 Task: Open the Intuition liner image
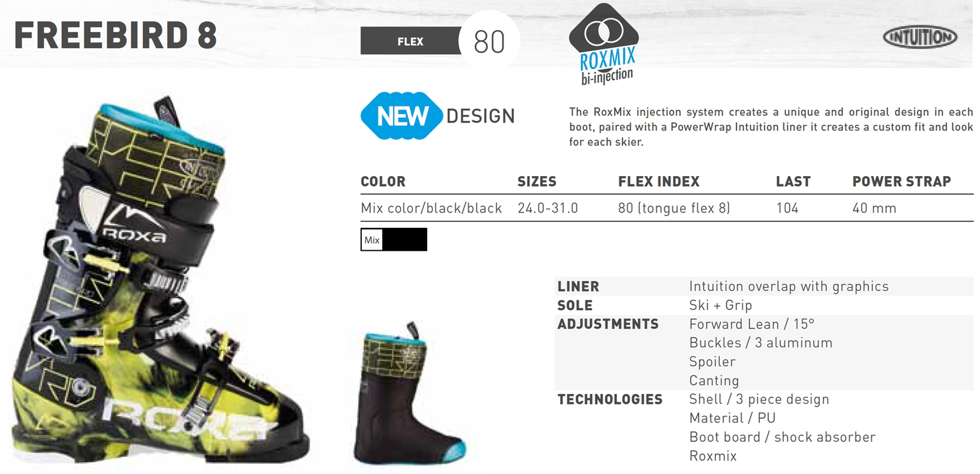click(410, 392)
